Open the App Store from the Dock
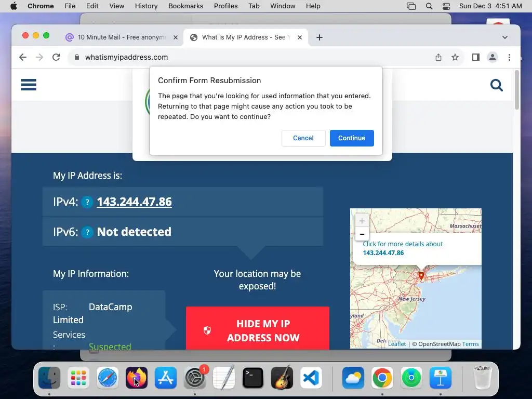The width and height of the screenshot is (532, 399). (166, 378)
